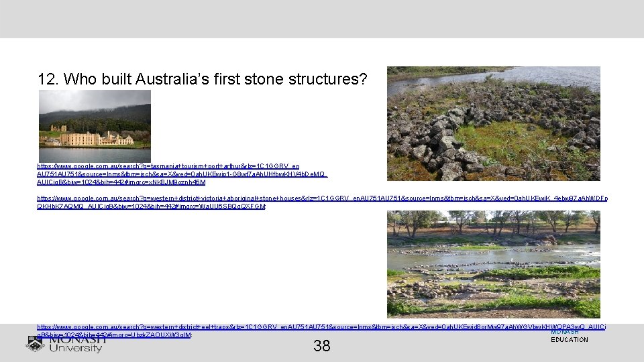Open the western district aboriginal stone houses link
This screenshot has width=644, height=362.
click(x=322, y=202)
